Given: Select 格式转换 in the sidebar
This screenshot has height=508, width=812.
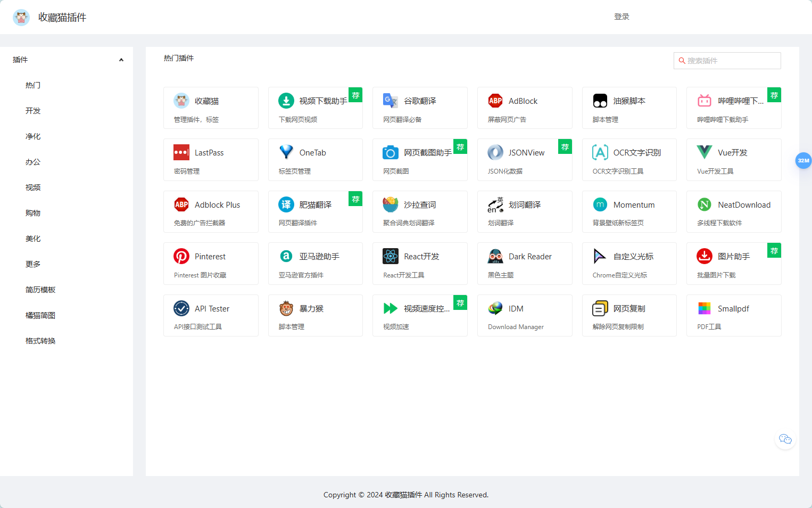Looking at the screenshot, I should (x=40, y=341).
